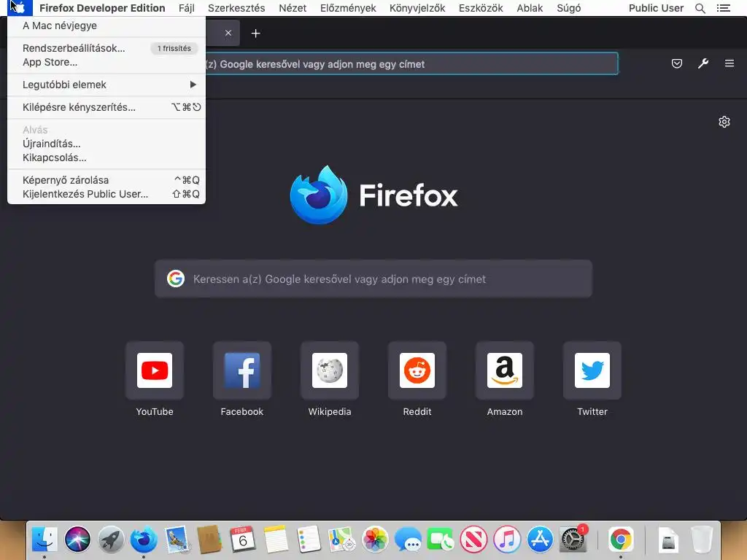Open Trash in the Dock
This screenshot has width=747, height=560.
(702, 540)
